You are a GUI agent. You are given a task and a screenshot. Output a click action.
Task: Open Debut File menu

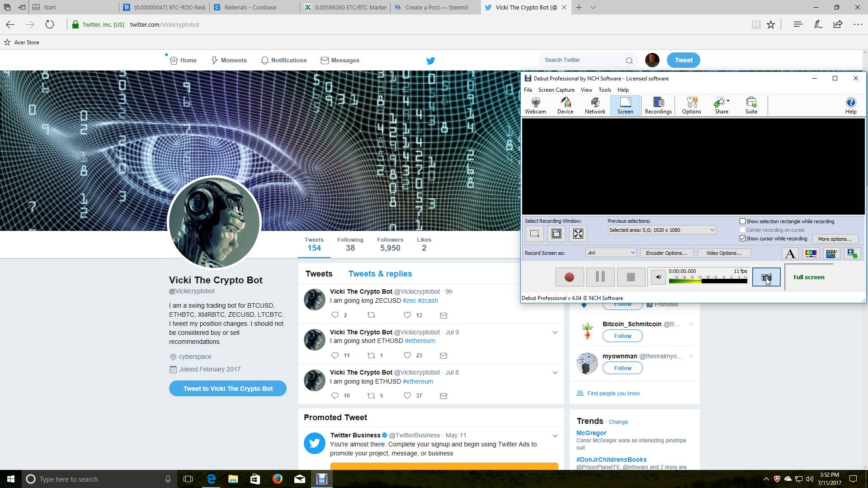click(528, 90)
